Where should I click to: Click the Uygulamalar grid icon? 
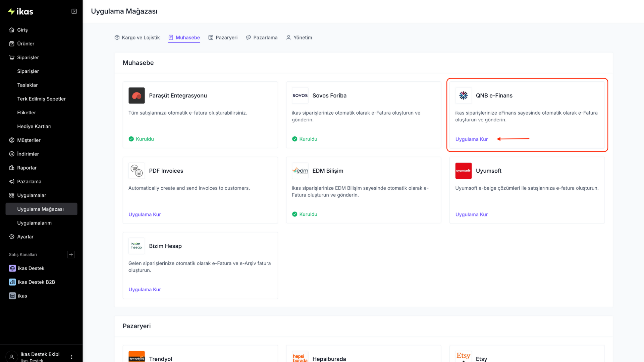(x=12, y=195)
